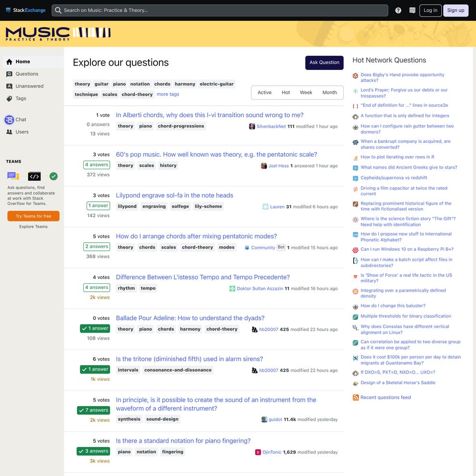Click '2 answers' on pentatonic modes question
This screenshot has width=476, height=476.
(x=97, y=247)
